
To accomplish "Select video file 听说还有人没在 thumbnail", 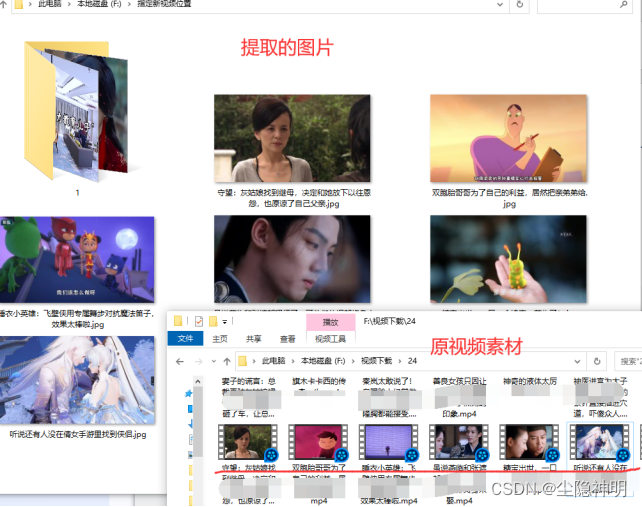I will pyautogui.click(x=599, y=441).
